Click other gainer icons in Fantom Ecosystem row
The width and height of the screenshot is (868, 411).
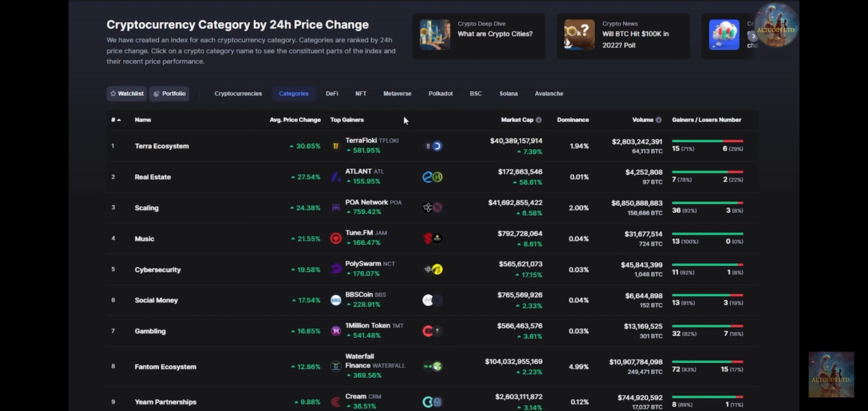[x=433, y=366]
